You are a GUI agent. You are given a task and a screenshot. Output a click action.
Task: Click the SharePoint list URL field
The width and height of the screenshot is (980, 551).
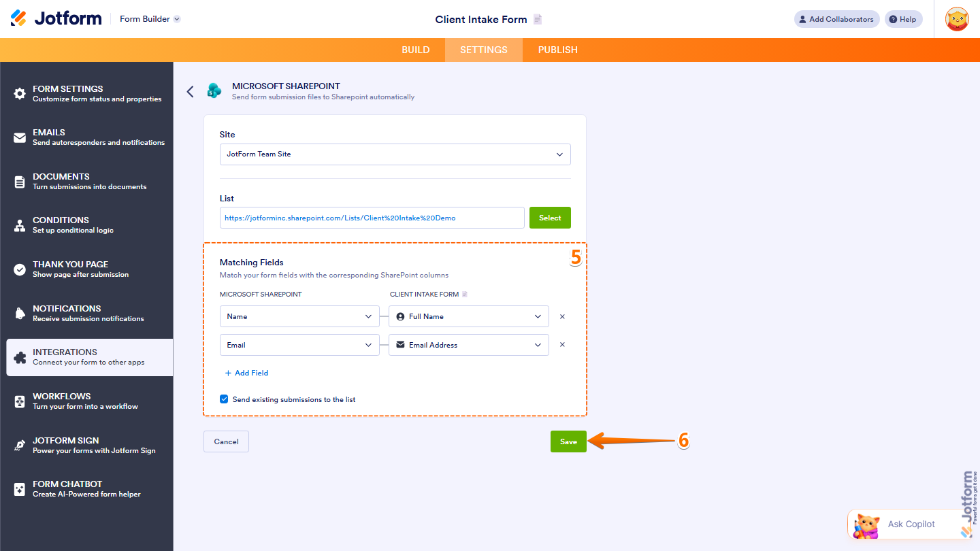click(x=372, y=217)
